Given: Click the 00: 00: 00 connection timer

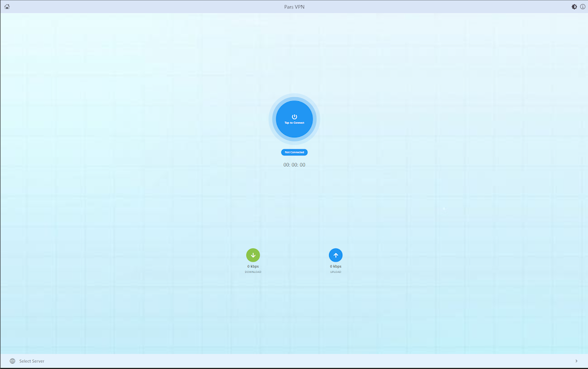Looking at the screenshot, I should coord(294,165).
